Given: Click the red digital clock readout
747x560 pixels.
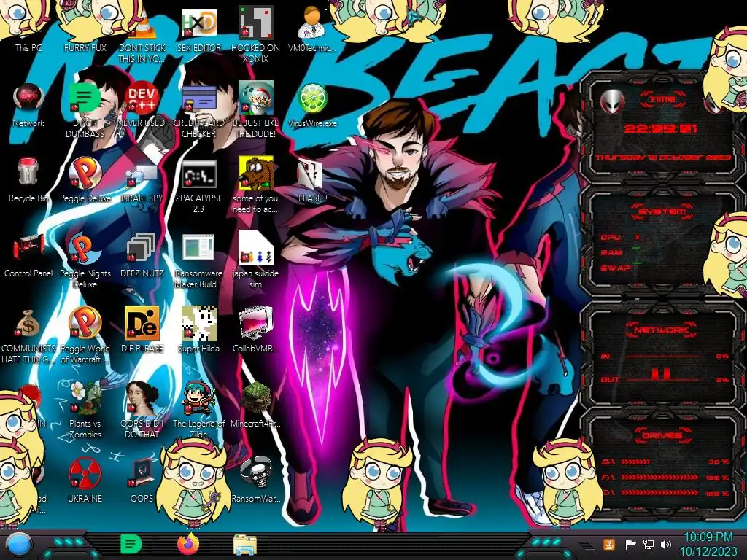Looking at the screenshot, I should coord(661,128).
